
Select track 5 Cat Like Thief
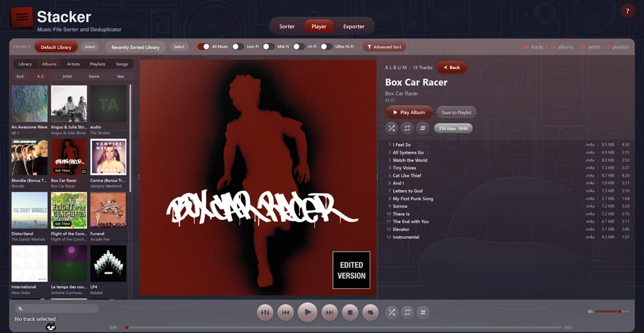tap(508, 175)
